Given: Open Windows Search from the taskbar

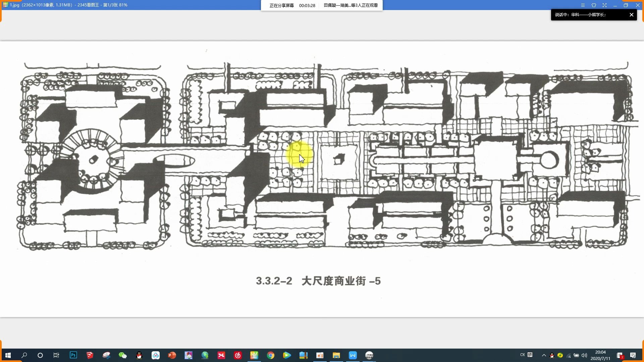Looking at the screenshot, I should pyautogui.click(x=23, y=355).
